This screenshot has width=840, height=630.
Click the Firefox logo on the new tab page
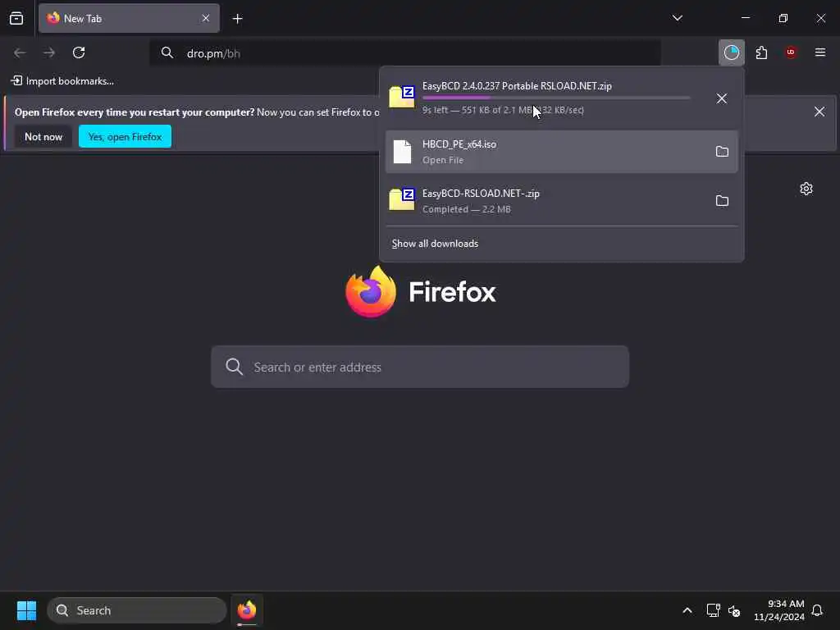[421, 292]
